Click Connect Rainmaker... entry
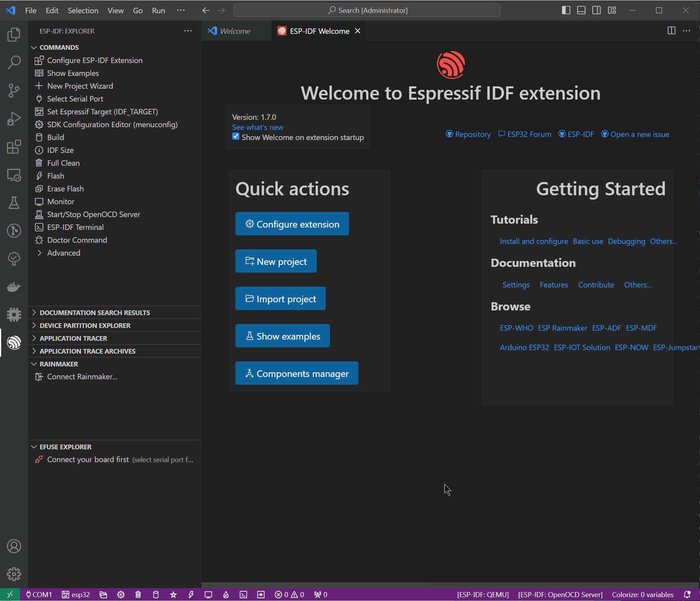Image resolution: width=700 pixels, height=601 pixels. [115, 377]
